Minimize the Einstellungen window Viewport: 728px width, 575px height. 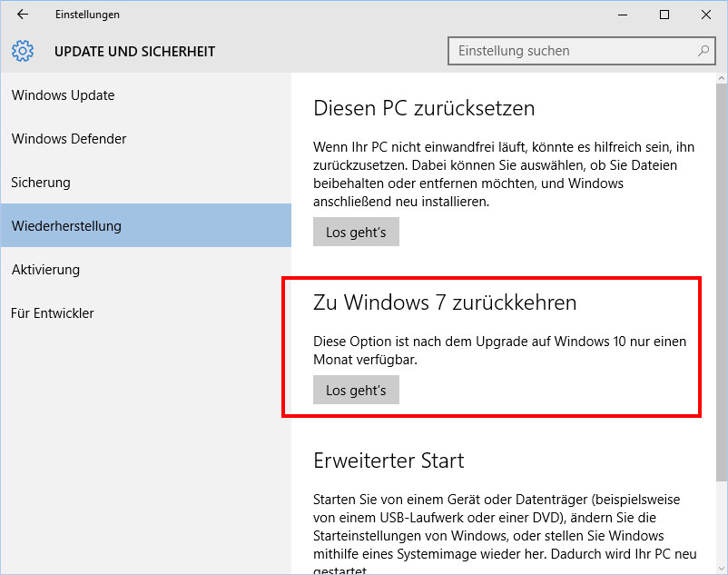623,15
